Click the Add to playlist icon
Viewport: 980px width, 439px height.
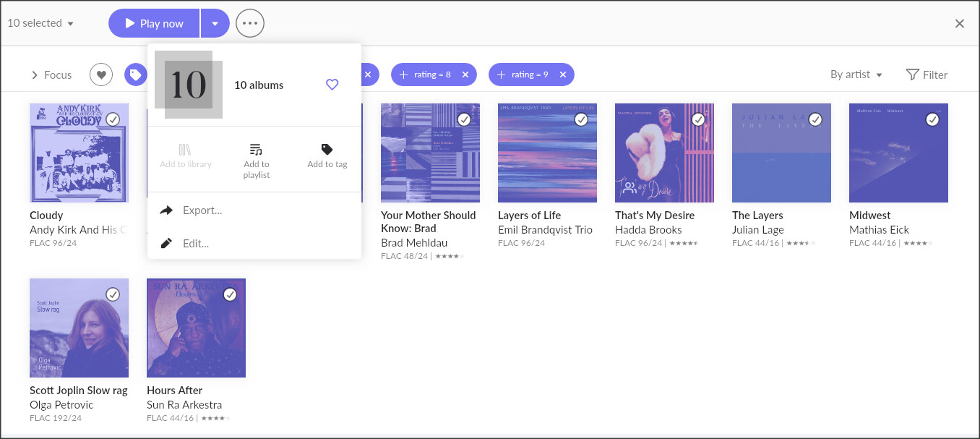pyautogui.click(x=256, y=150)
